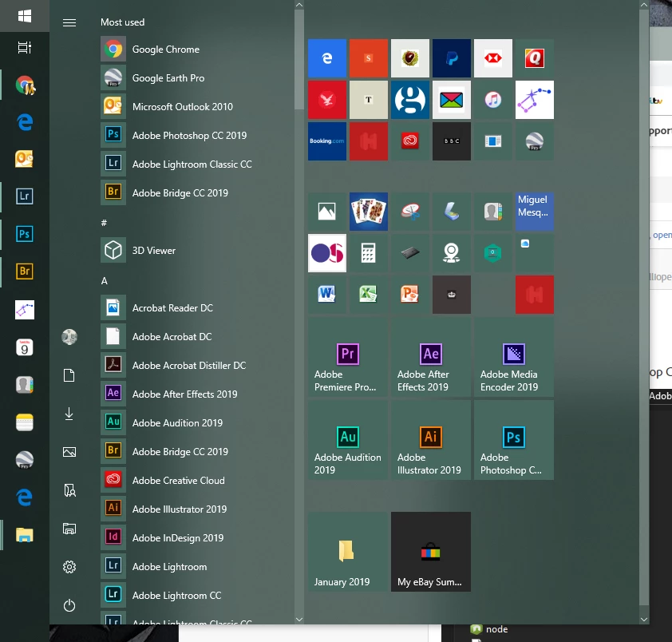Open the Booking.com tile
The image size is (672, 642).
coord(327,141)
